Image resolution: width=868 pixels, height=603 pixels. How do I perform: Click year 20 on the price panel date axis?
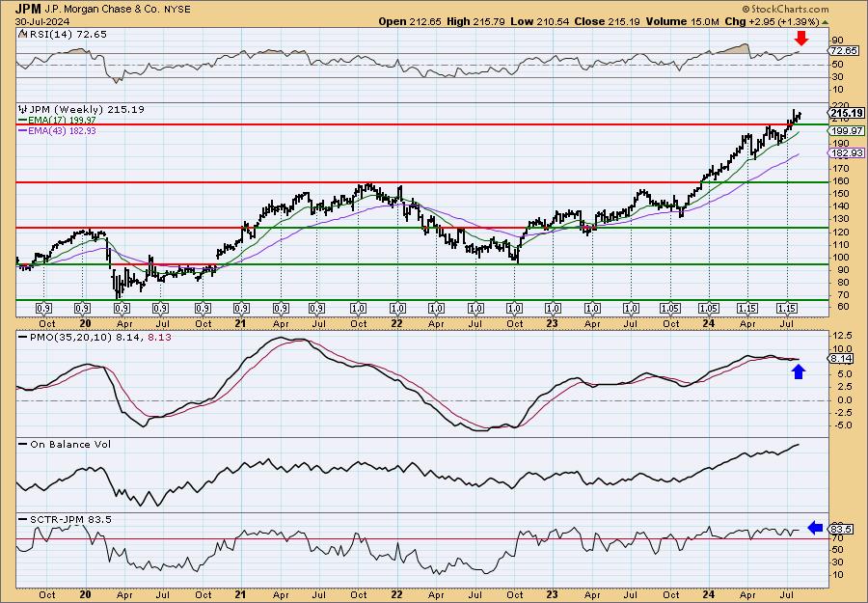[x=85, y=323]
